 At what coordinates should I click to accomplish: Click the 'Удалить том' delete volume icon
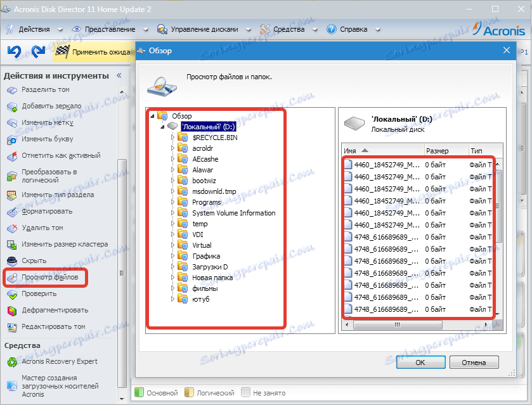[x=12, y=228]
